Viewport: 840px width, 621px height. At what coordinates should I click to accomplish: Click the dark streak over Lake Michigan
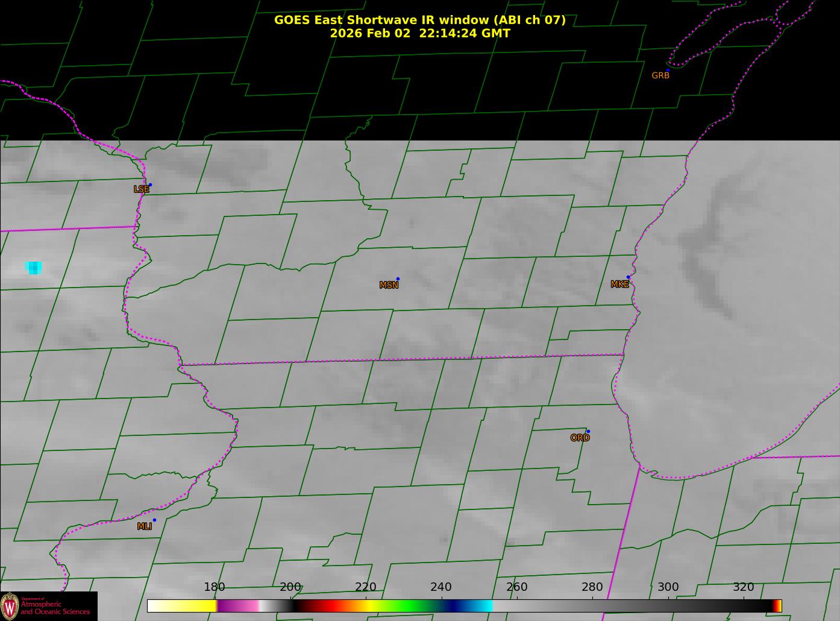[x=702, y=259]
